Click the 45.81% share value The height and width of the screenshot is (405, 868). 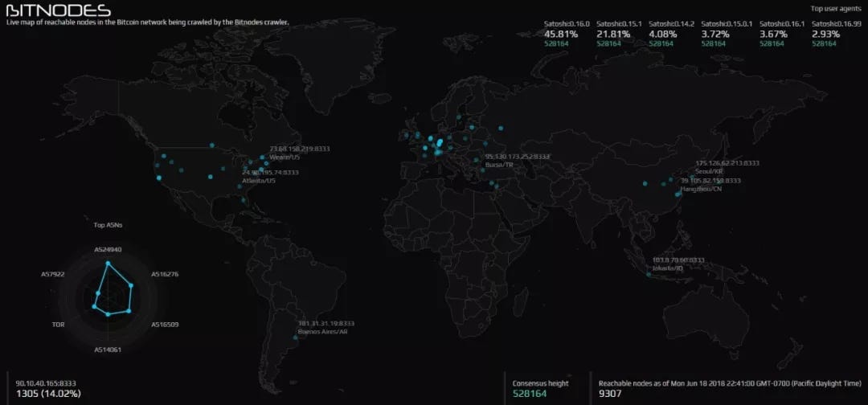(561, 35)
